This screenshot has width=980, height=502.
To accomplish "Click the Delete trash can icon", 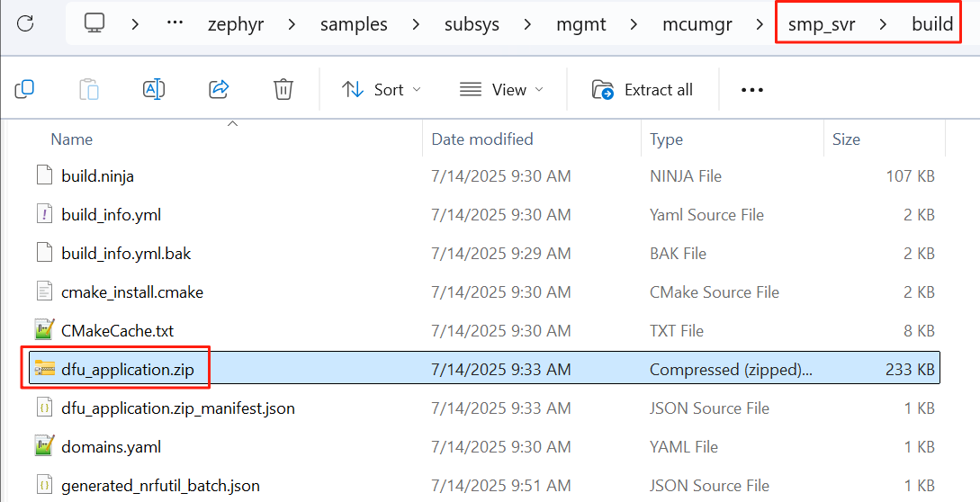I will point(283,89).
